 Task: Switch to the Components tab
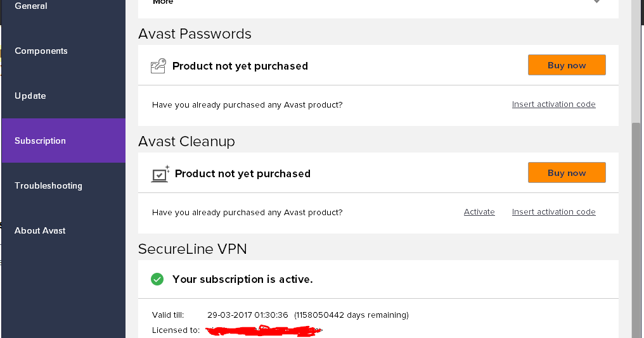click(x=41, y=51)
